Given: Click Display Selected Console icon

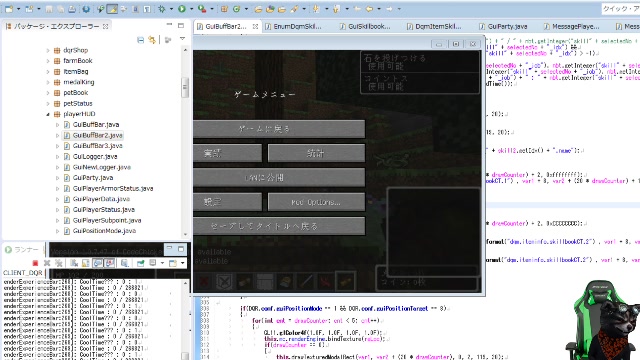Looking at the screenshot, I should point(153,263).
